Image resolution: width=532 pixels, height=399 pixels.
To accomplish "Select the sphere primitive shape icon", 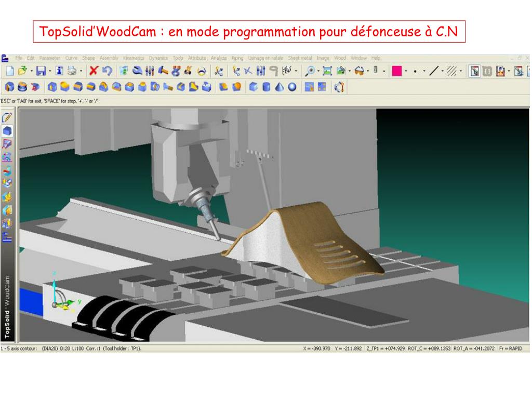I will tap(292, 87).
